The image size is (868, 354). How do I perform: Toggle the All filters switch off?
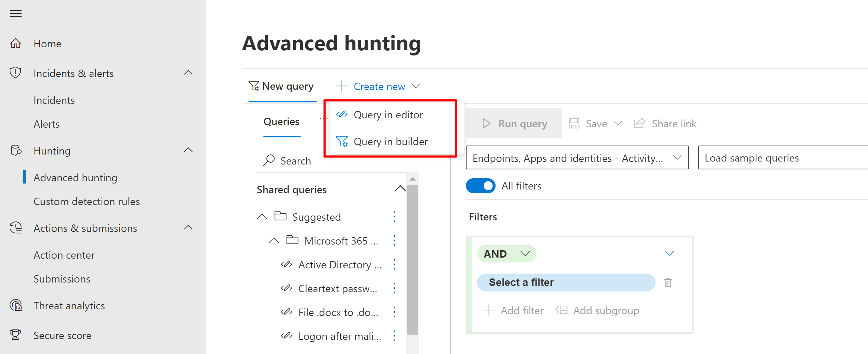(x=480, y=186)
